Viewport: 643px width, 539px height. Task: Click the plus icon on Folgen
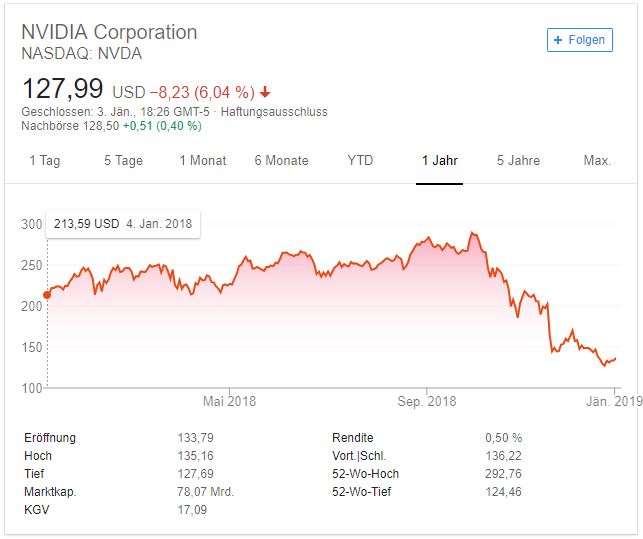(559, 40)
